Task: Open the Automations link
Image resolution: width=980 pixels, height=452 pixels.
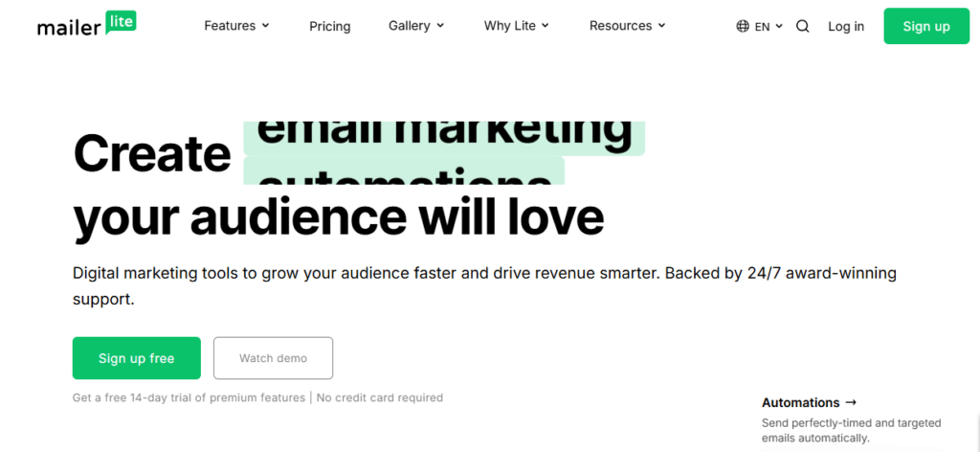Action: tap(801, 402)
